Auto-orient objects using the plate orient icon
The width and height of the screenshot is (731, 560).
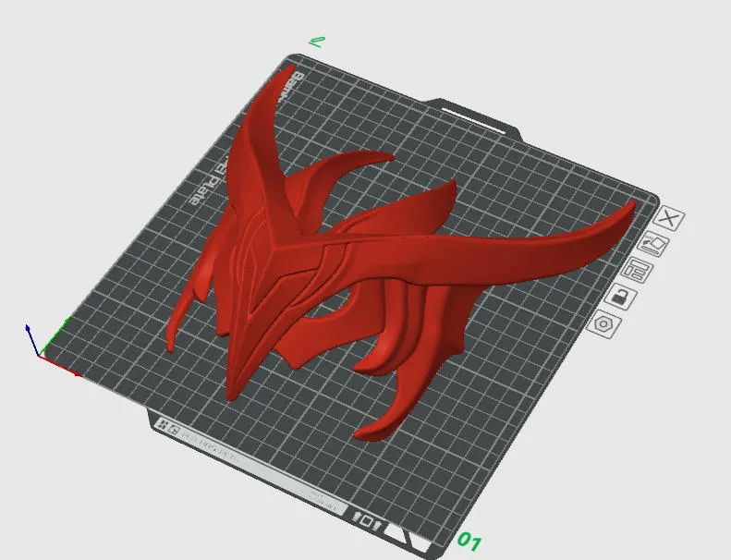[x=653, y=244]
